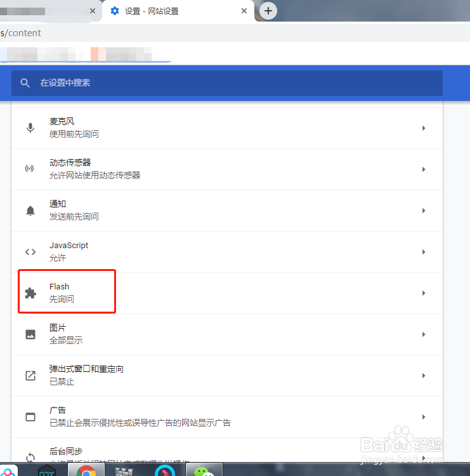The image size is (470, 476).
Task: Click the 已禁止 status under 弹出式窗口和重定向
Action: click(x=62, y=382)
